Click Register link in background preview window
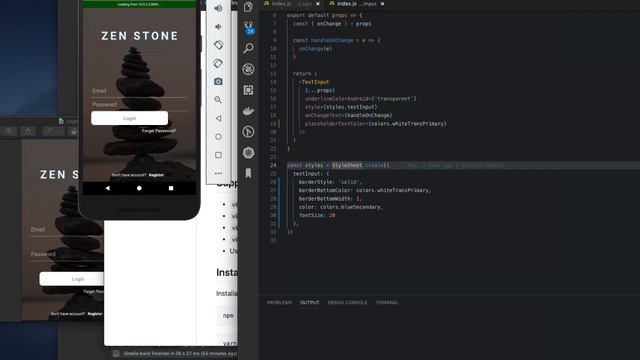 click(x=95, y=314)
